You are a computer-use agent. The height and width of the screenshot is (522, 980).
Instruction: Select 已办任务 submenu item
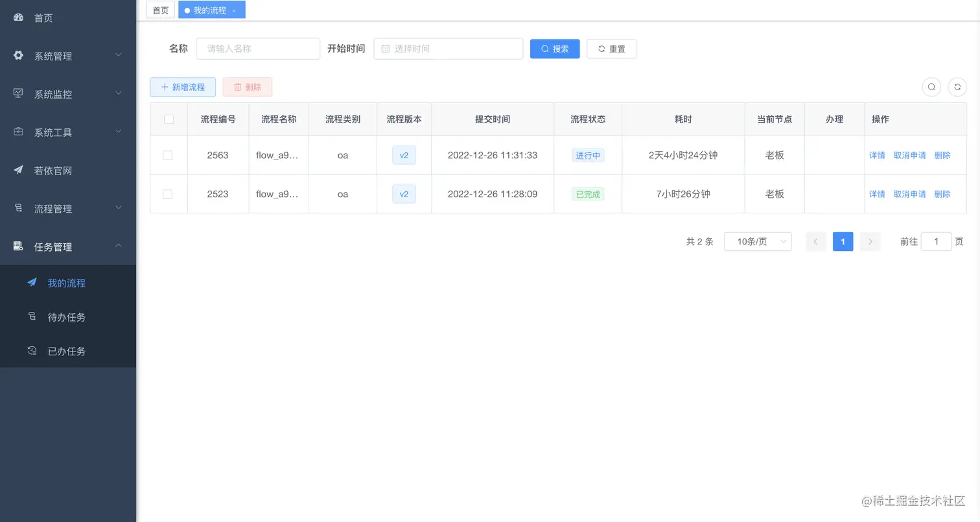coord(68,351)
